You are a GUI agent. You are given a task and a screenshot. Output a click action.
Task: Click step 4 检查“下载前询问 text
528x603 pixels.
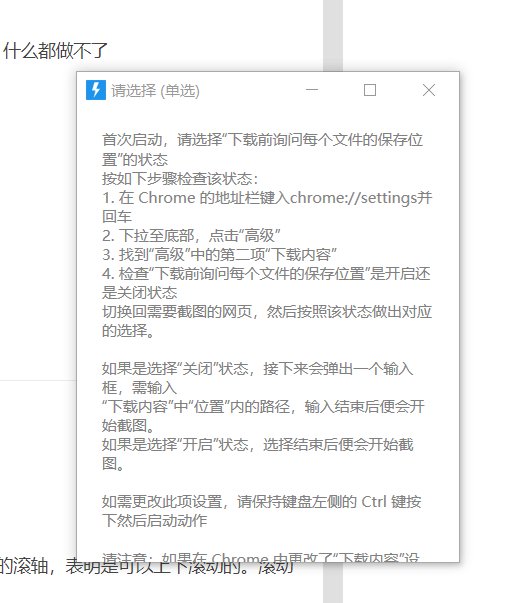(266, 283)
